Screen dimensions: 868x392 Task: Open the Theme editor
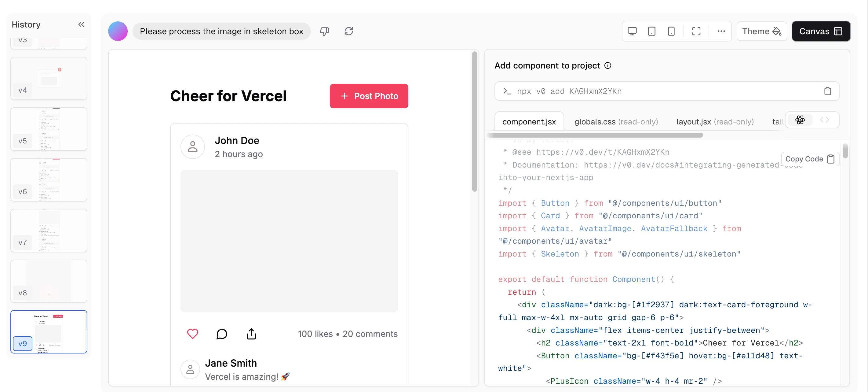tap(761, 31)
